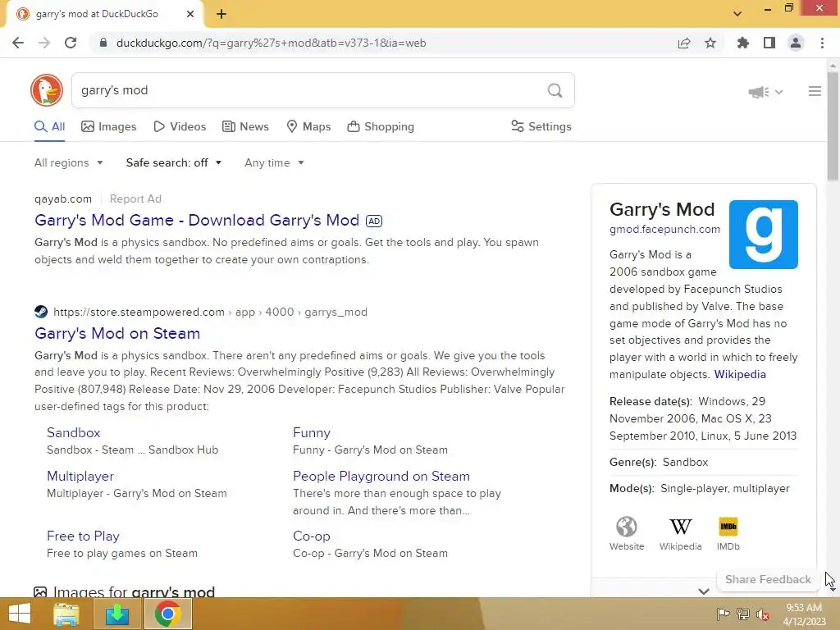Open the Safe search: off dropdown
The image size is (840, 630).
point(174,163)
